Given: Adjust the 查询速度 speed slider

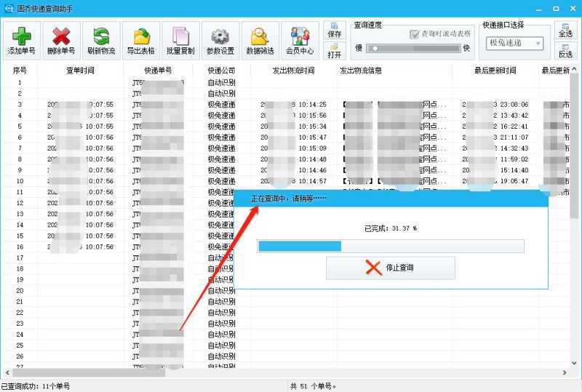Looking at the screenshot, I should [x=372, y=48].
